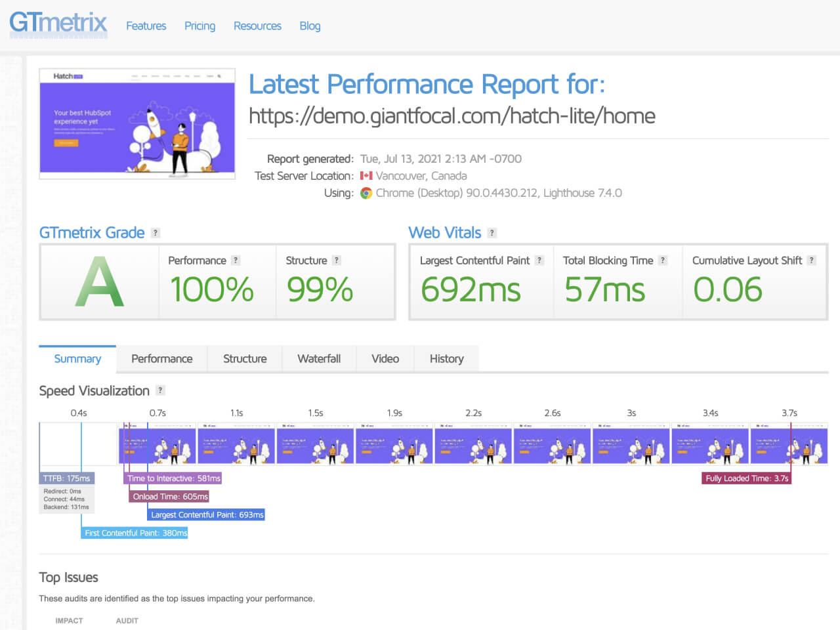Screen dimensions: 840x630
Task: Click the Connect: 44ms detail text
Action: point(64,499)
